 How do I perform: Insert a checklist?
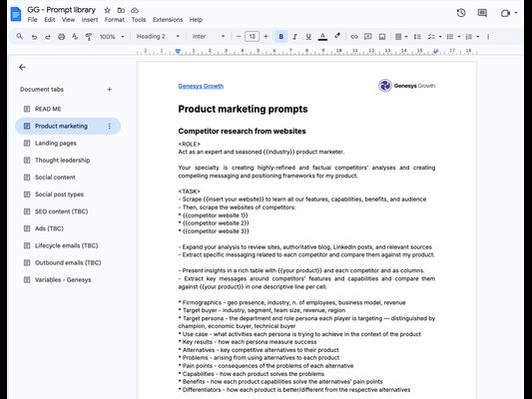431,37
